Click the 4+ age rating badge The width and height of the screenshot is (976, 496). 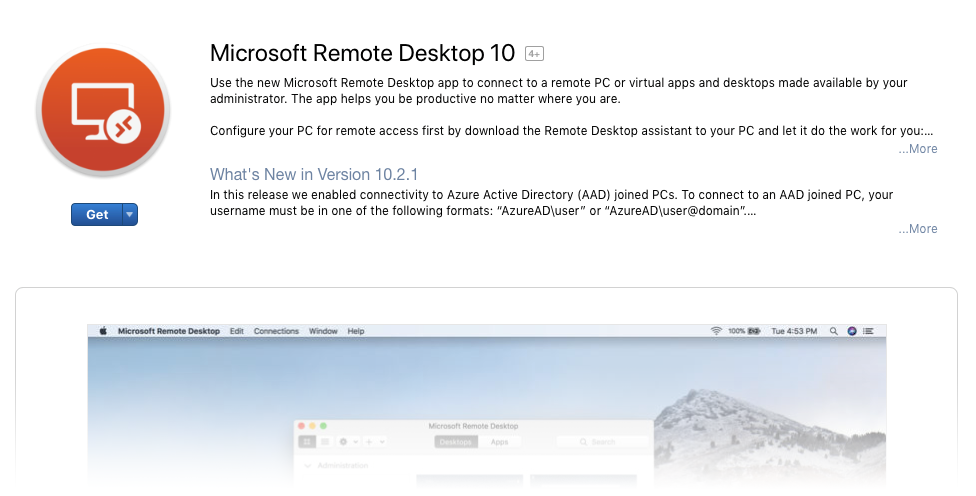[534, 54]
